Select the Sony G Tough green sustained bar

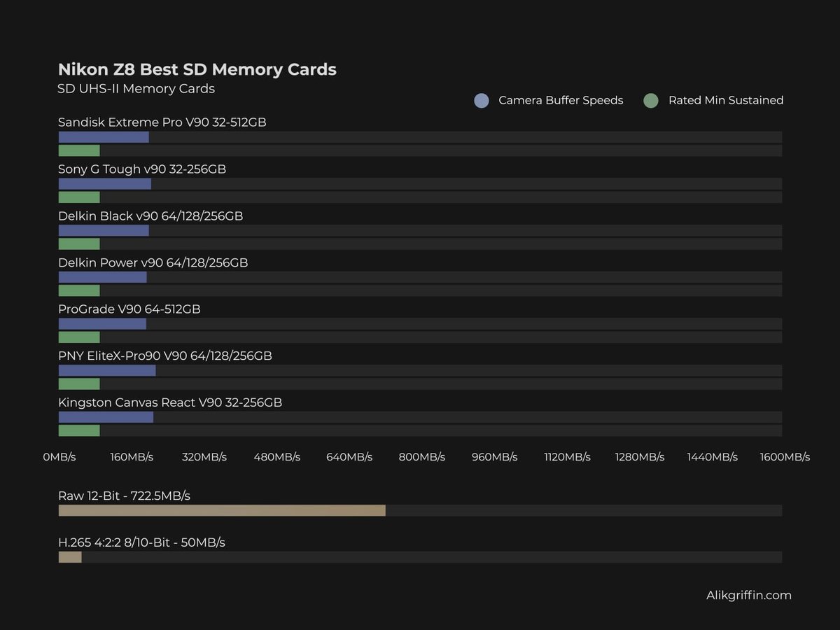coord(78,197)
